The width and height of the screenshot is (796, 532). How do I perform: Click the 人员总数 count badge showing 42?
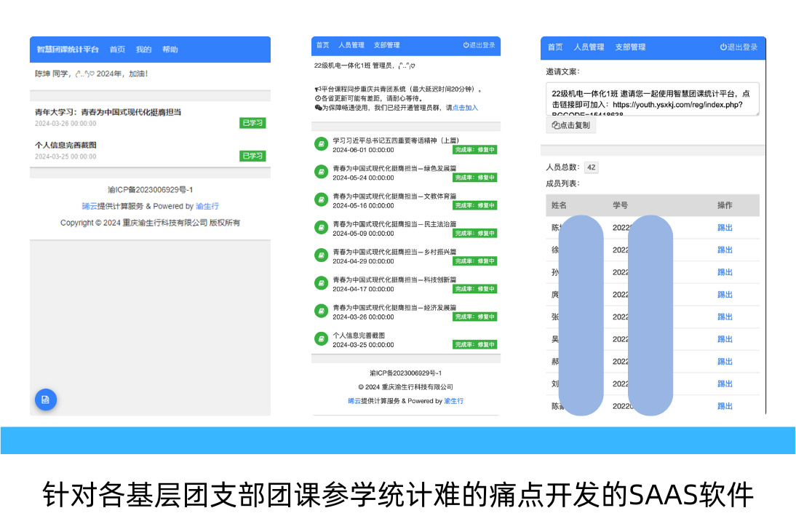[x=592, y=167]
